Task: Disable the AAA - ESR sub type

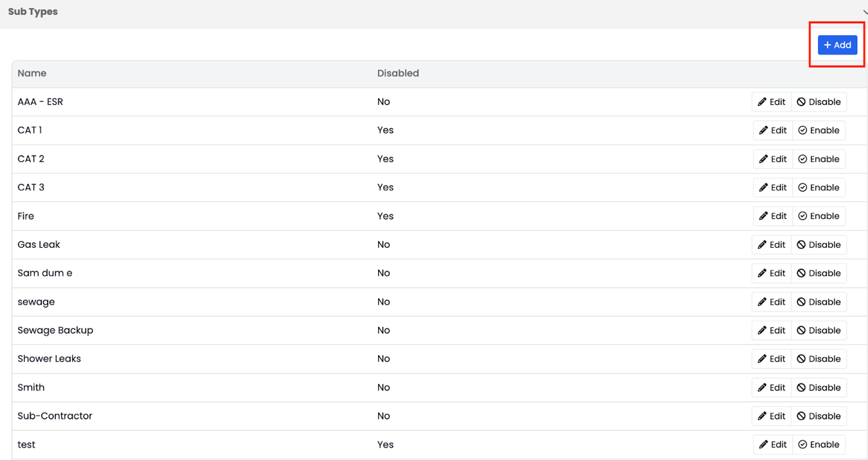Action: point(818,102)
